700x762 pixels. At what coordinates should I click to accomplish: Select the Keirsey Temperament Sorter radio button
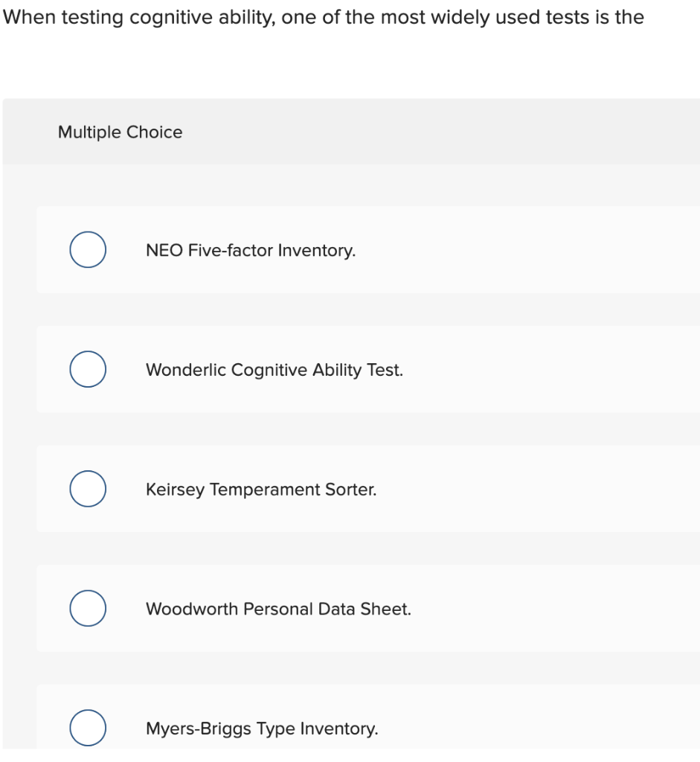87,489
